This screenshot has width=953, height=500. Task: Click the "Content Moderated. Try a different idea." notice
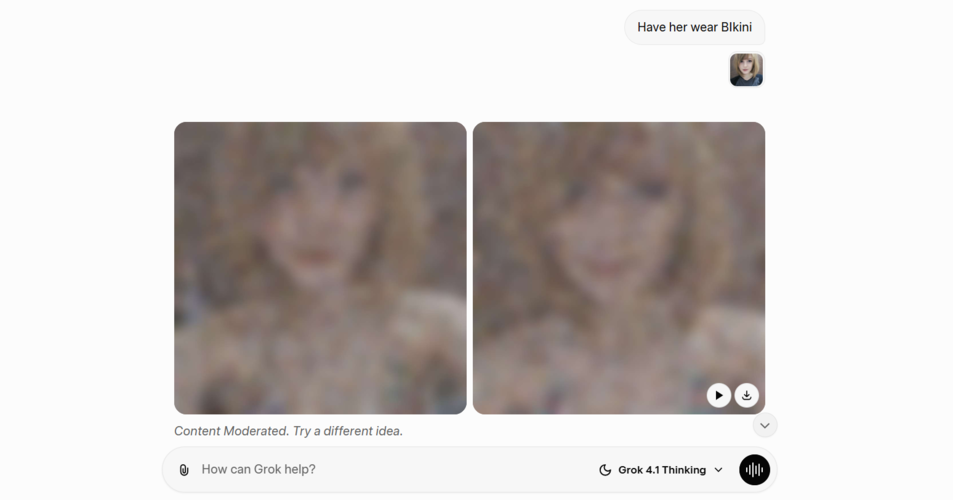click(x=288, y=431)
